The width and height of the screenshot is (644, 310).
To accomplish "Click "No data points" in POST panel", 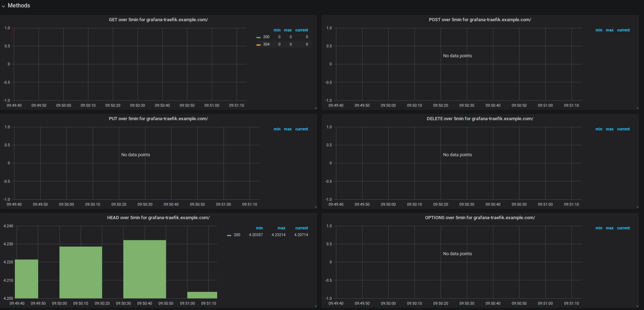I will pyautogui.click(x=457, y=56).
